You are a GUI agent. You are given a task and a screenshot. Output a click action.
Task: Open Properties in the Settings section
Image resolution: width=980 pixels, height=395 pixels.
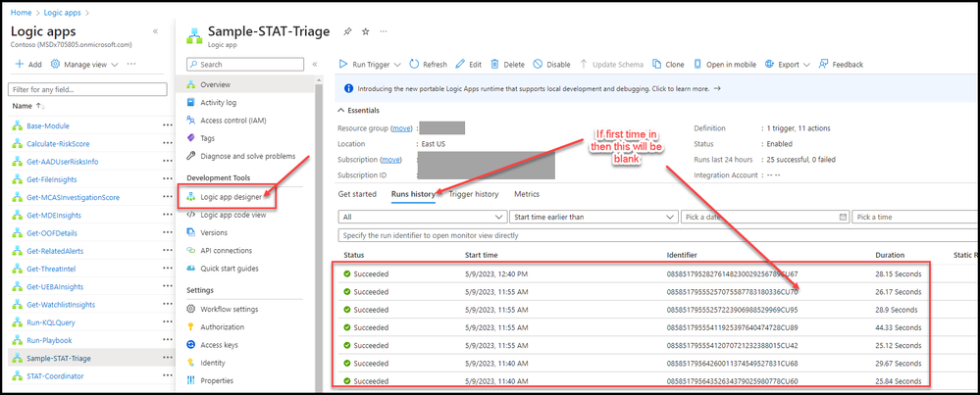(217, 380)
